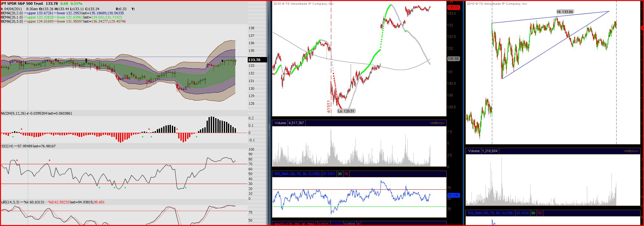The image size is (644, 226).
Task: Click the Volume study label in middle chart
Action: pos(280,123)
